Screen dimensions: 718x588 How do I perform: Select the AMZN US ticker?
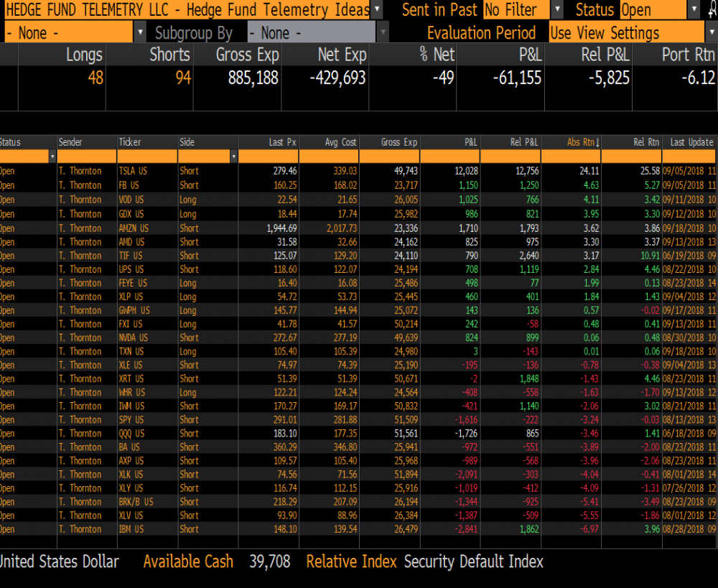(134, 228)
